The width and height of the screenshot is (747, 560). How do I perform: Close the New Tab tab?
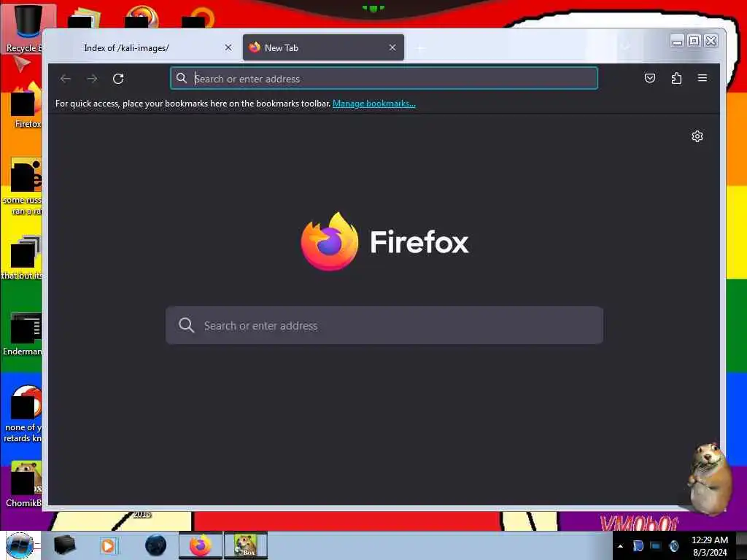(392, 47)
